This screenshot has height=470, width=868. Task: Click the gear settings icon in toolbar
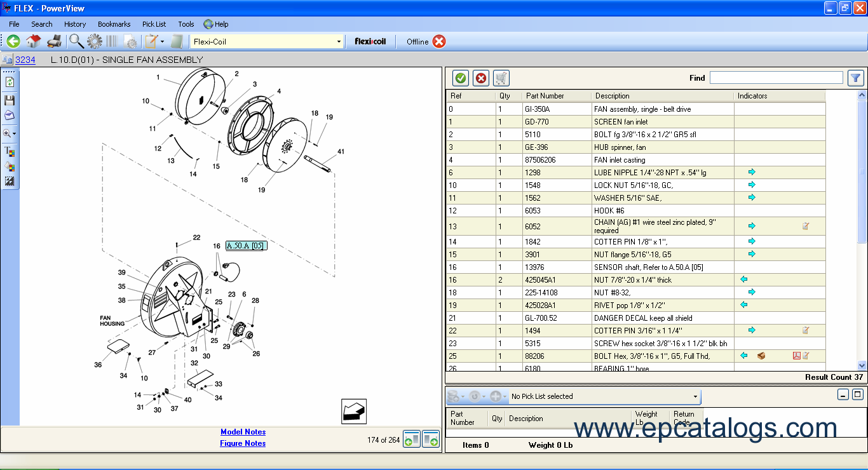95,41
